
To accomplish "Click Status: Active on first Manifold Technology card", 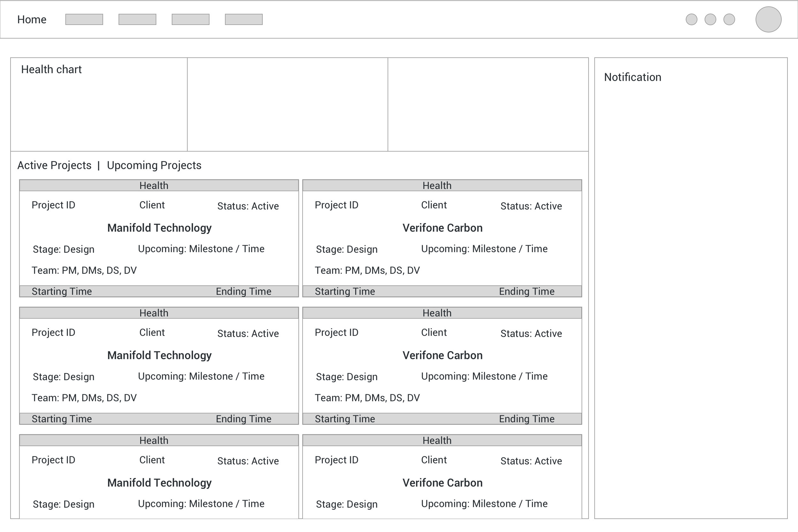I will coord(248,206).
